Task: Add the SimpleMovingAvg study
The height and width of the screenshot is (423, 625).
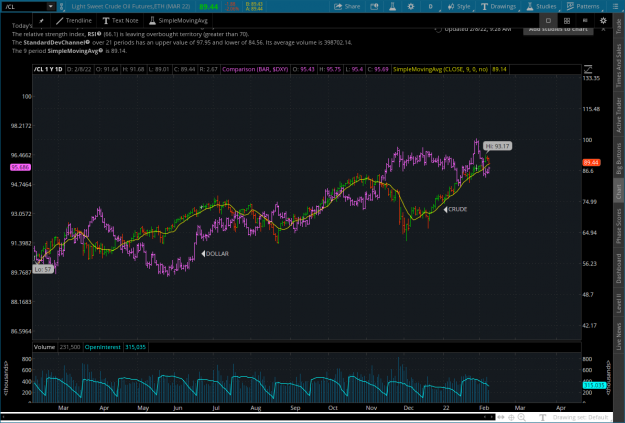Action: [x=178, y=21]
